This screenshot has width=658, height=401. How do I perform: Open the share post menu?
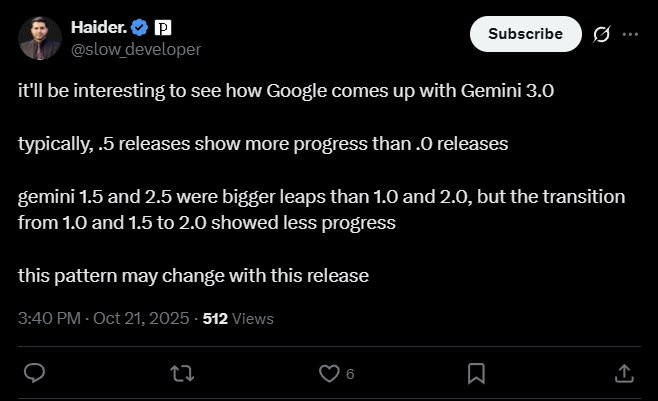(x=623, y=373)
